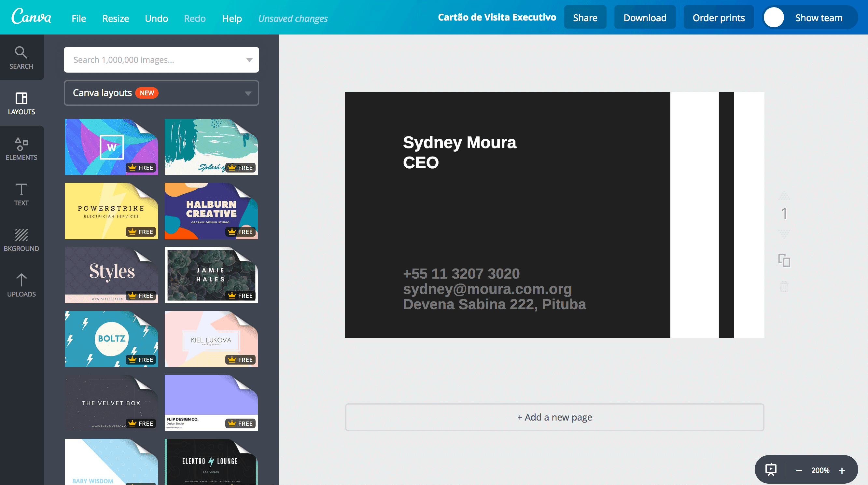The width and height of the screenshot is (868, 485).
Task: Choose the Halburn Creative layout
Action: 211,211
